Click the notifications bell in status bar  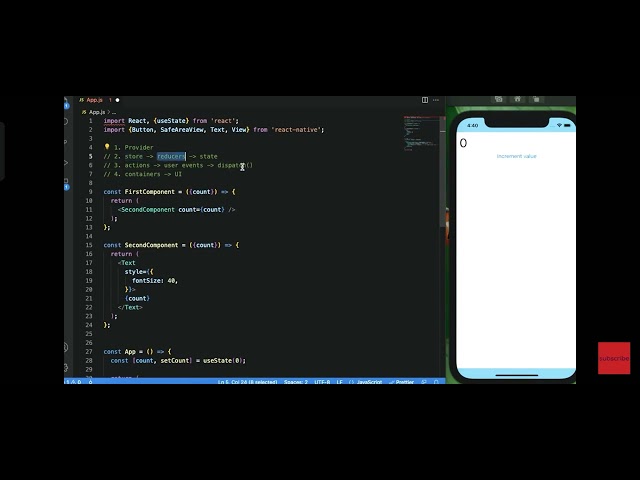coord(436,382)
